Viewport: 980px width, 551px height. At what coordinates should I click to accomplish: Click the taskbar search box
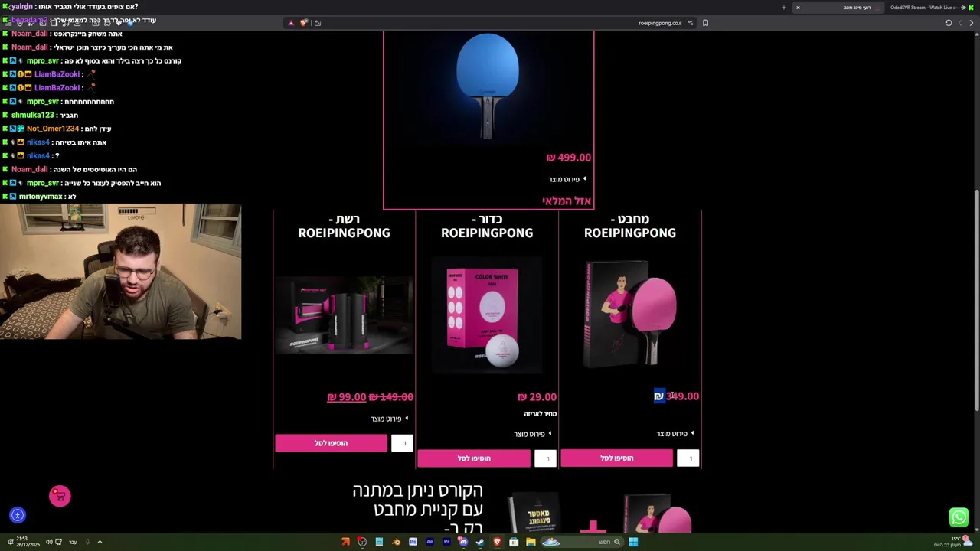[x=582, y=542]
